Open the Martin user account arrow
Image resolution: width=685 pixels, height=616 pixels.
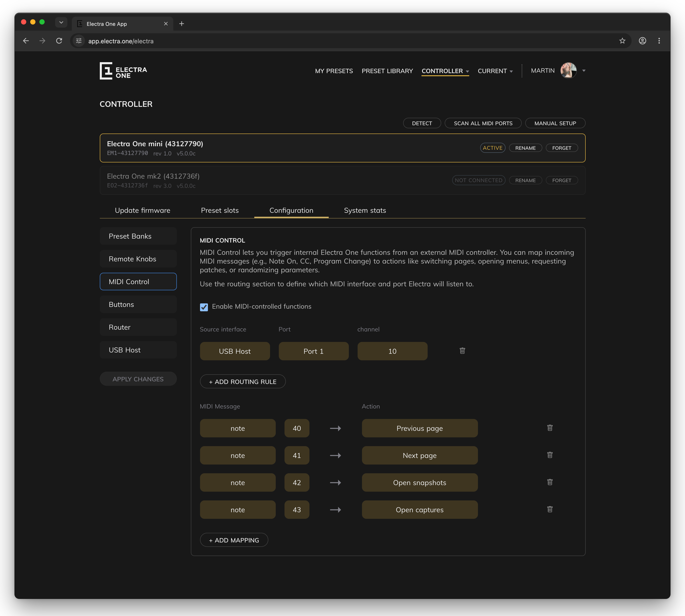584,70
